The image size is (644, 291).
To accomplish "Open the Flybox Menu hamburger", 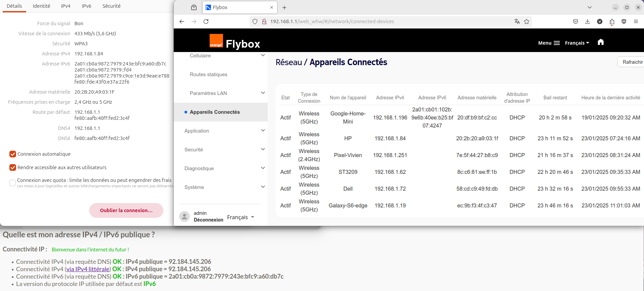I will tap(549, 43).
